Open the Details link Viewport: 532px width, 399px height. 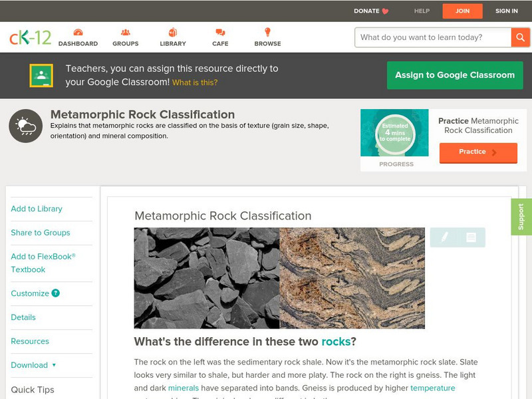[x=23, y=317]
